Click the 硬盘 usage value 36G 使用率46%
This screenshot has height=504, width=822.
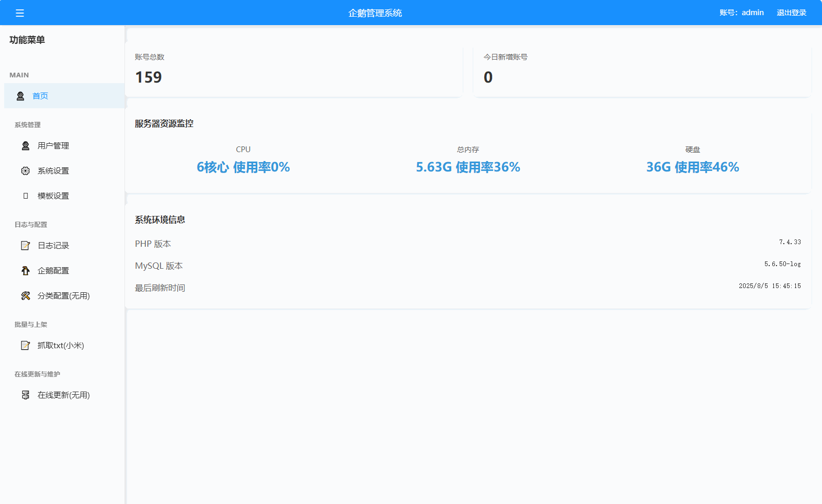point(692,167)
